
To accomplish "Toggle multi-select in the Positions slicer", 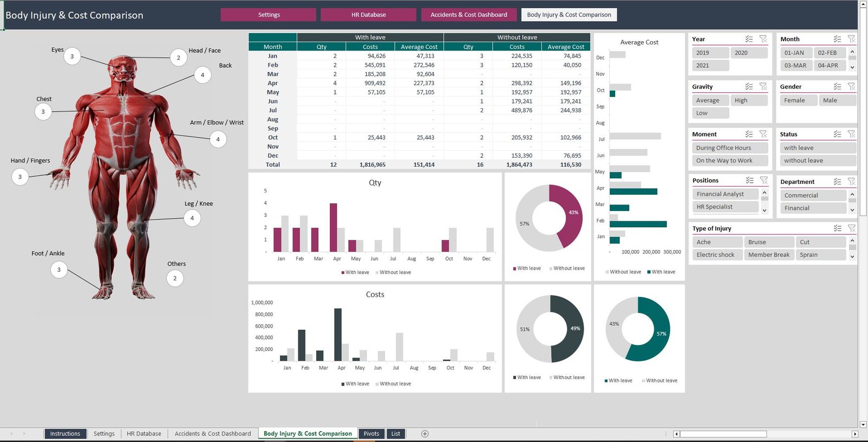I will (x=749, y=181).
